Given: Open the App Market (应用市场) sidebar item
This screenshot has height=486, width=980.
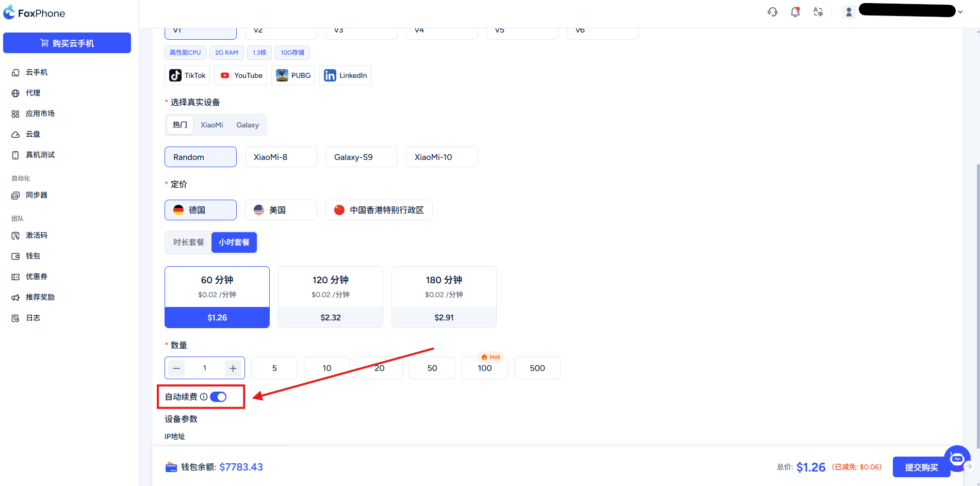Looking at the screenshot, I should coord(40,114).
